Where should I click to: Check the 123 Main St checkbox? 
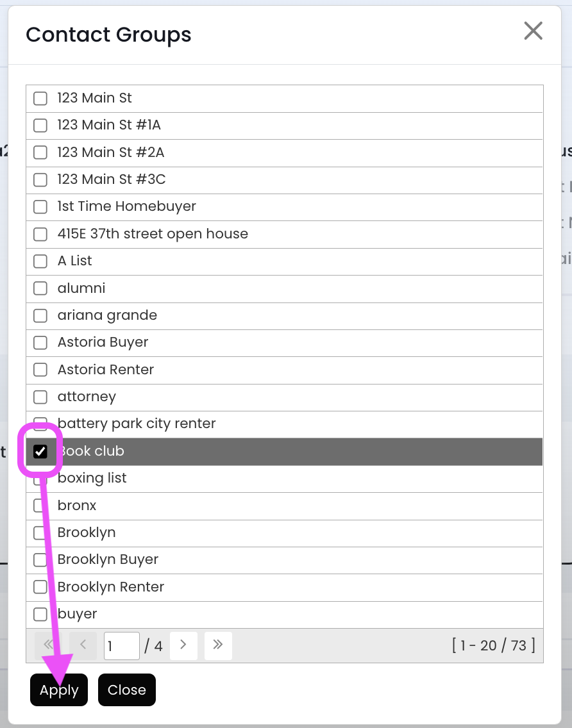40,99
